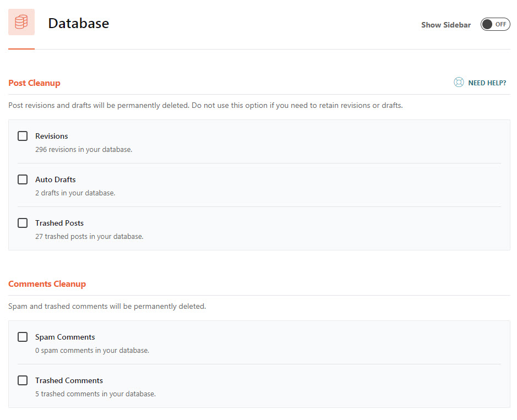Click the Show Sidebar text label

(446, 25)
